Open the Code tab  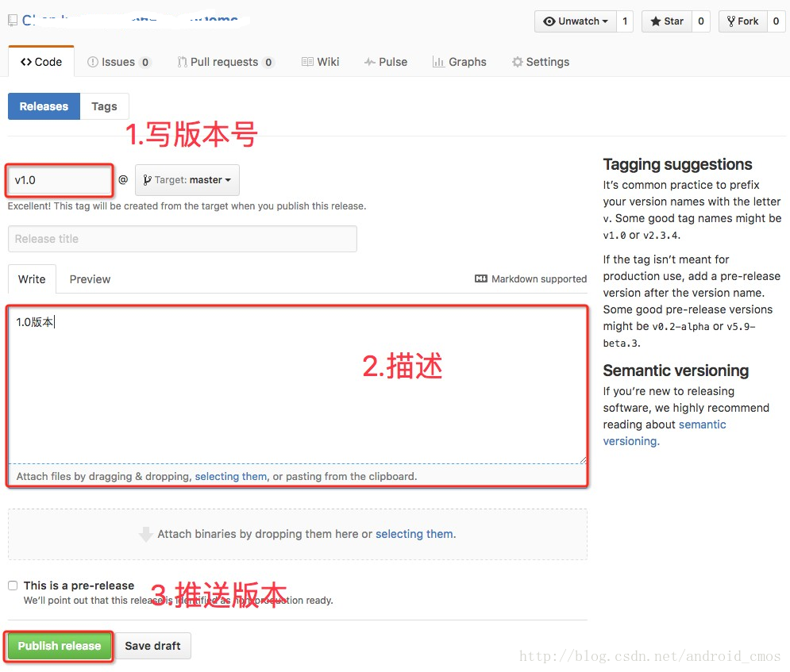click(x=41, y=62)
